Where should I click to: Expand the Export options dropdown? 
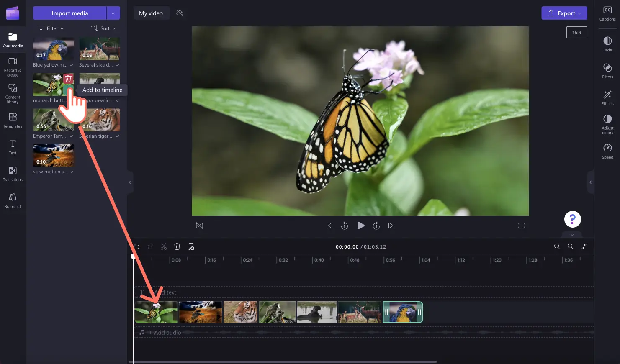tap(579, 13)
